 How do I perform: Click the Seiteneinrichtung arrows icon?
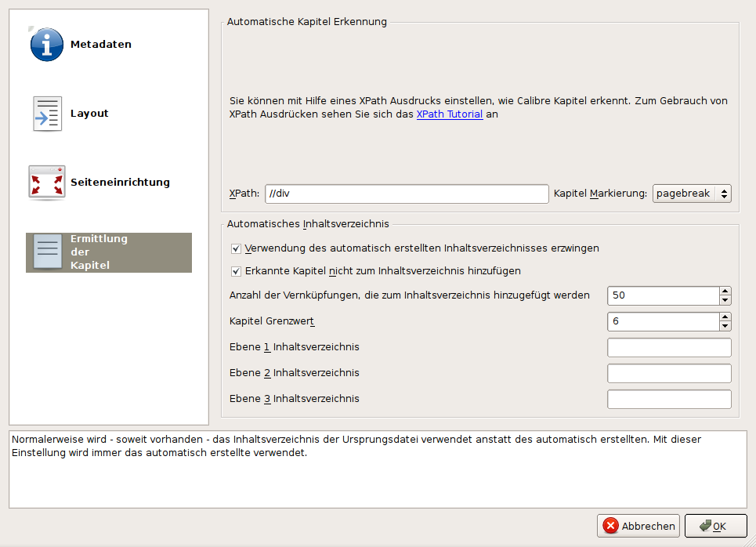46,183
